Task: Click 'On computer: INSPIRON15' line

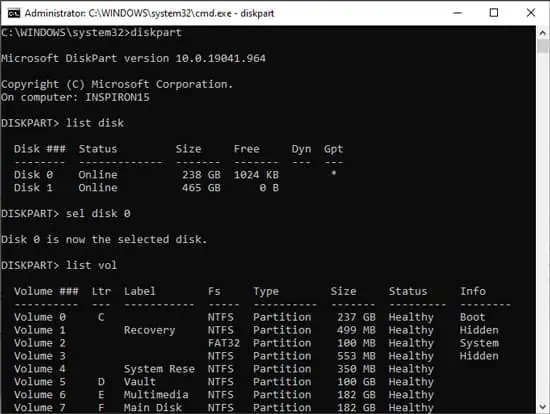Action: 75,97
